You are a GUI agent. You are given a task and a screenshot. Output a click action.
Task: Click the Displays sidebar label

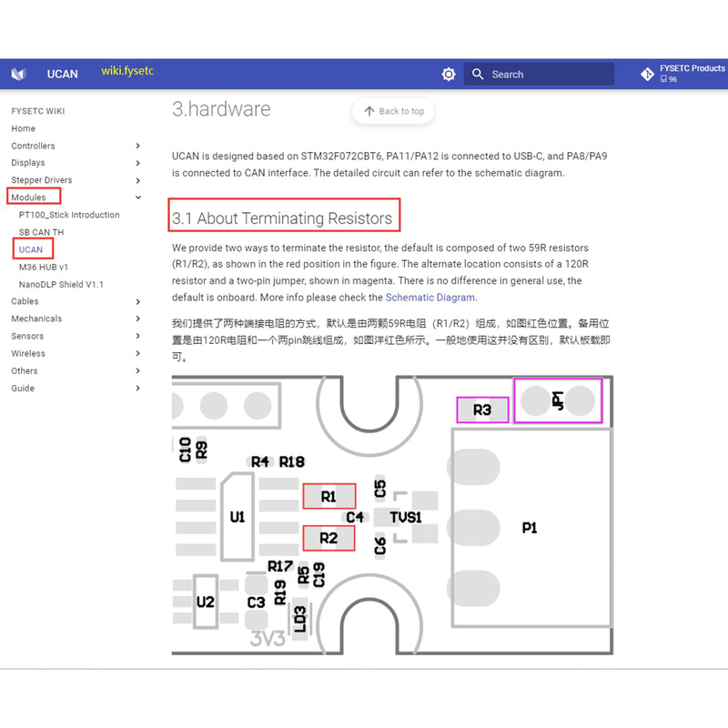tap(28, 163)
